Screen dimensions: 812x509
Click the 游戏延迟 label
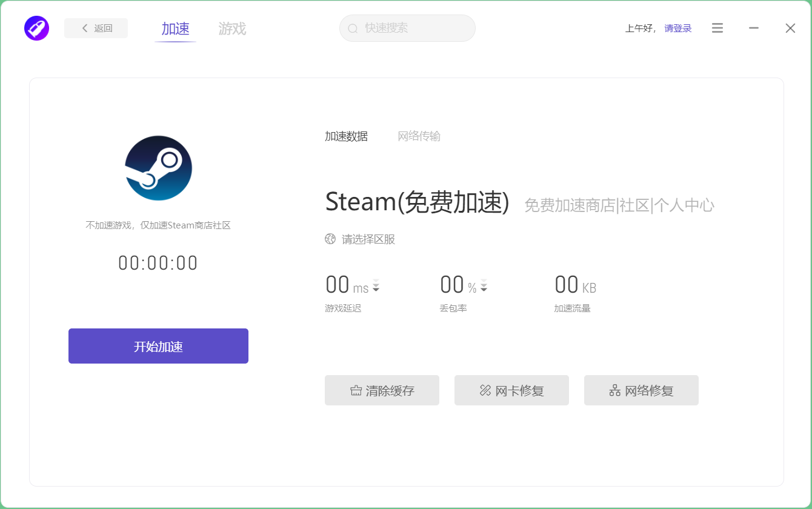343,308
